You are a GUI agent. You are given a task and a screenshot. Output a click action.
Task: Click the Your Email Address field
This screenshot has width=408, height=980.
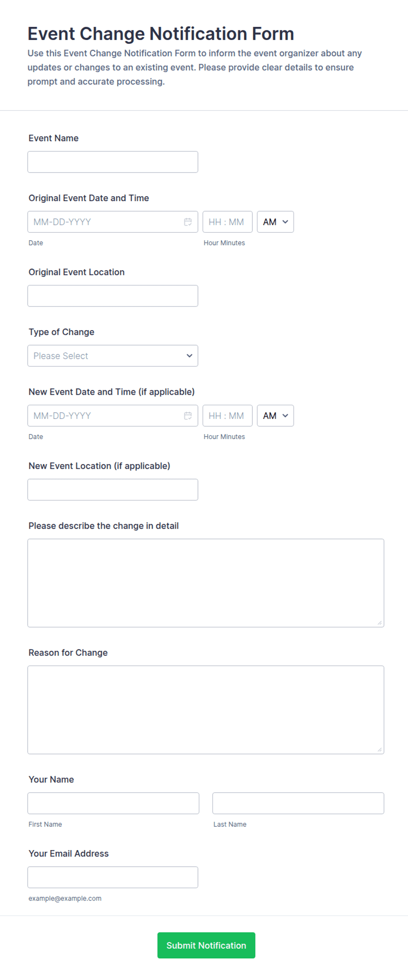113,877
